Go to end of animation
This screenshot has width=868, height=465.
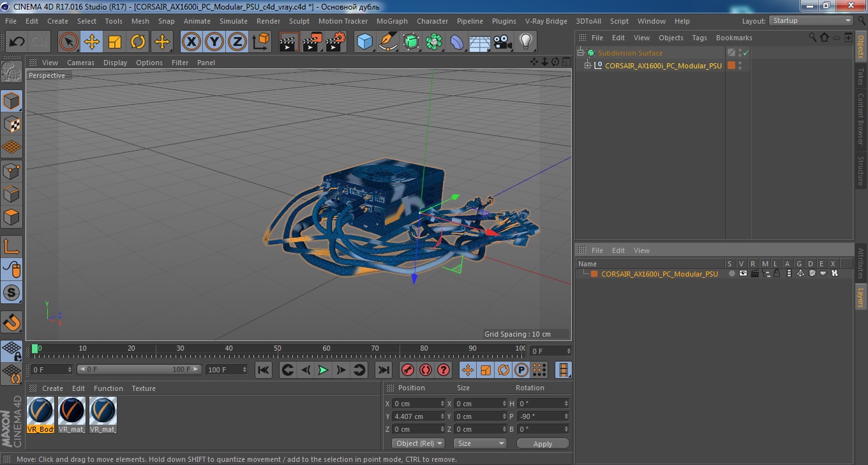click(x=384, y=370)
